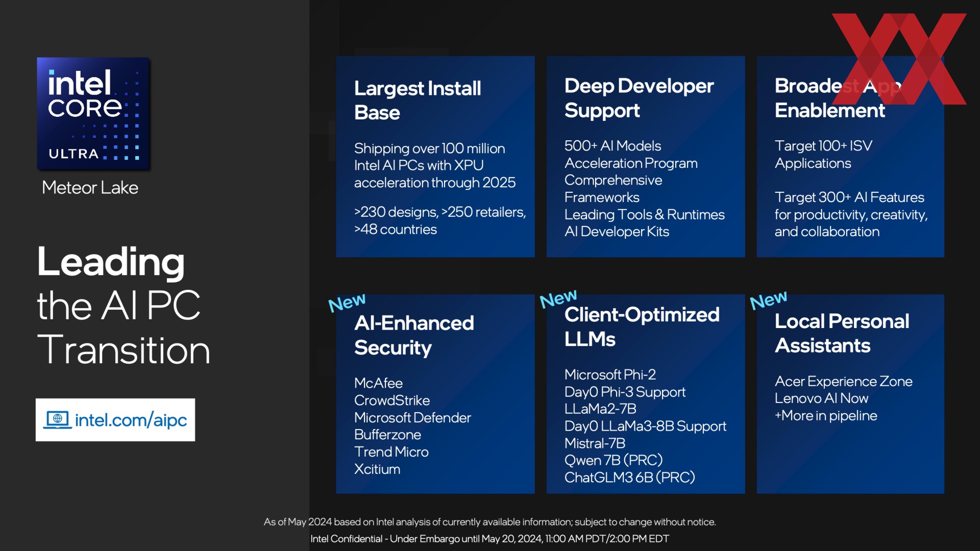
Task: Click 'CrowdStrike' in the security list
Action: 392,400
